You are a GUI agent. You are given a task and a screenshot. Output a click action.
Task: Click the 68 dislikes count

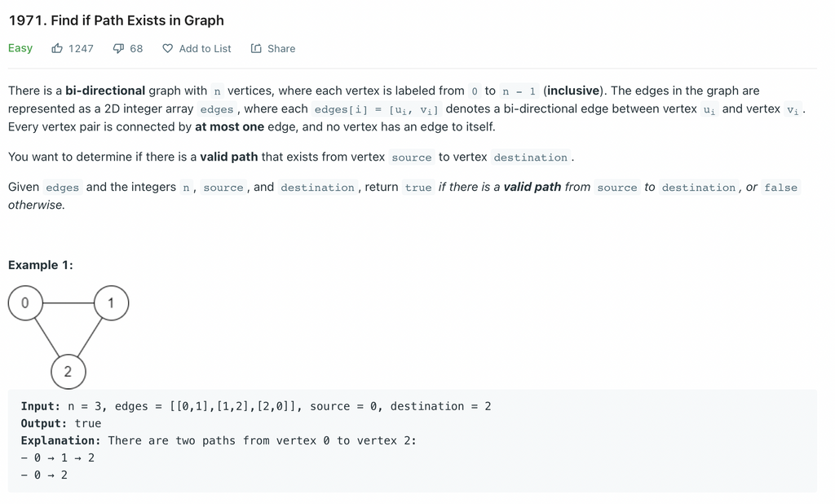pos(136,48)
